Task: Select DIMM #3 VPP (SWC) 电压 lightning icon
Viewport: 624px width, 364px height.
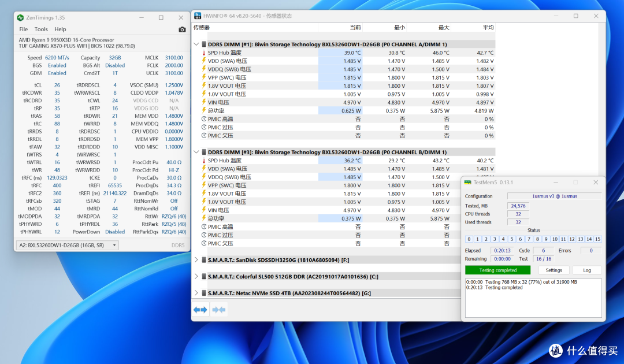Action: (x=204, y=185)
